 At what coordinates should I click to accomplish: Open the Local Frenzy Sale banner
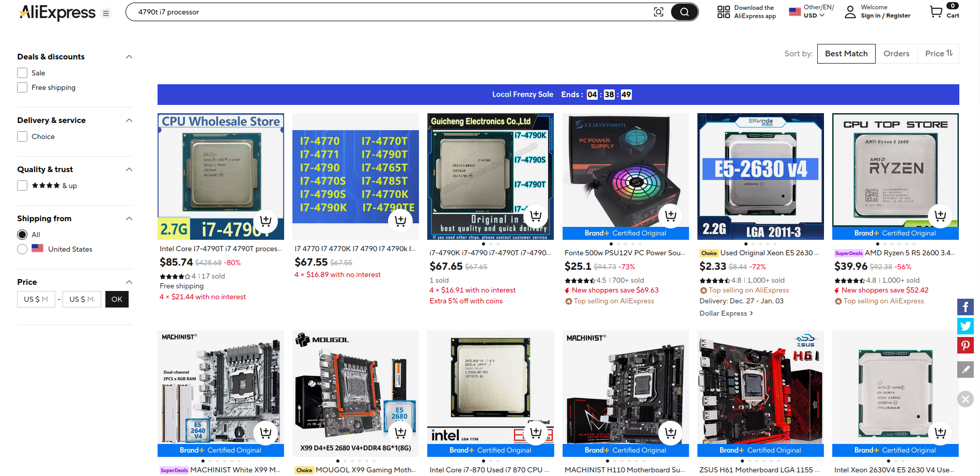tap(558, 95)
